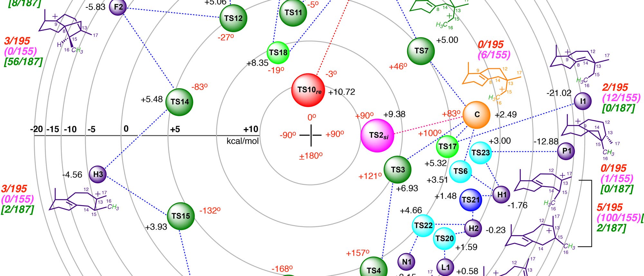Click the +157° angle label near TS4
Viewport: 644px width, 276px height.
(x=358, y=253)
